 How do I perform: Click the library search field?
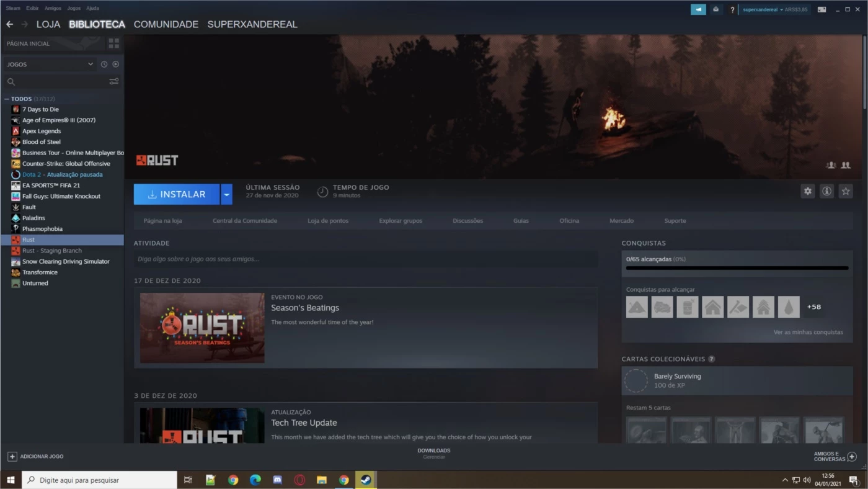(55, 81)
